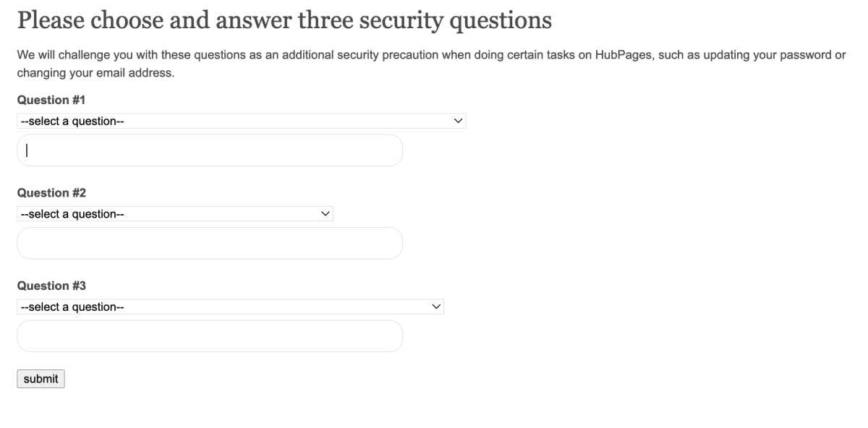Click the "Question #2" label
868x428 pixels.
click(x=51, y=193)
